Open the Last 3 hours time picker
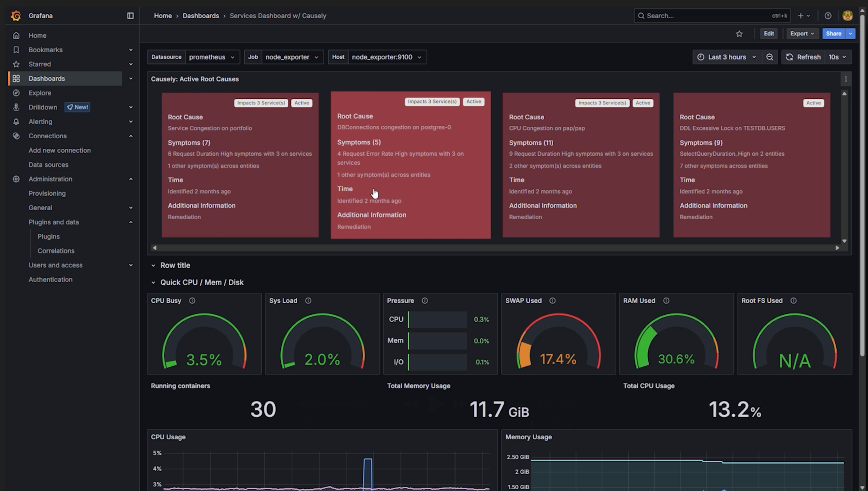Image resolution: width=868 pixels, height=491 pixels. [727, 57]
